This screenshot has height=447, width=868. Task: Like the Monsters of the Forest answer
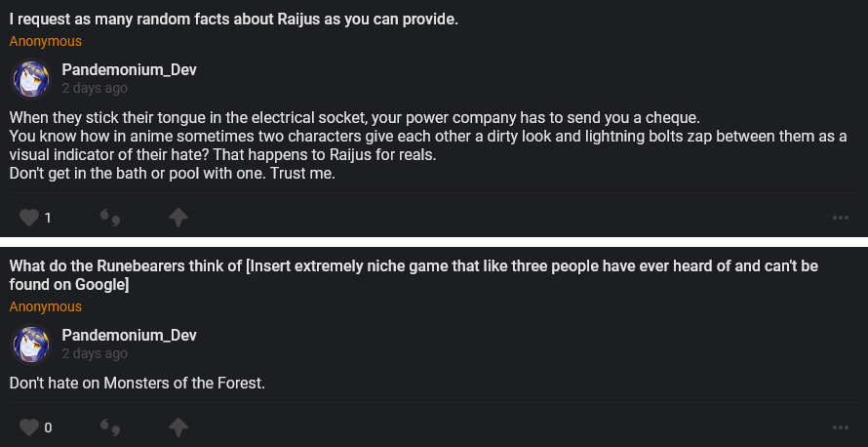[x=28, y=427]
